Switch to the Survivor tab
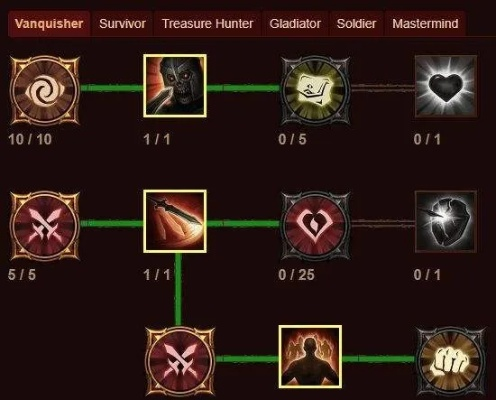The width and height of the screenshot is (496, 400). coord(122,24)
